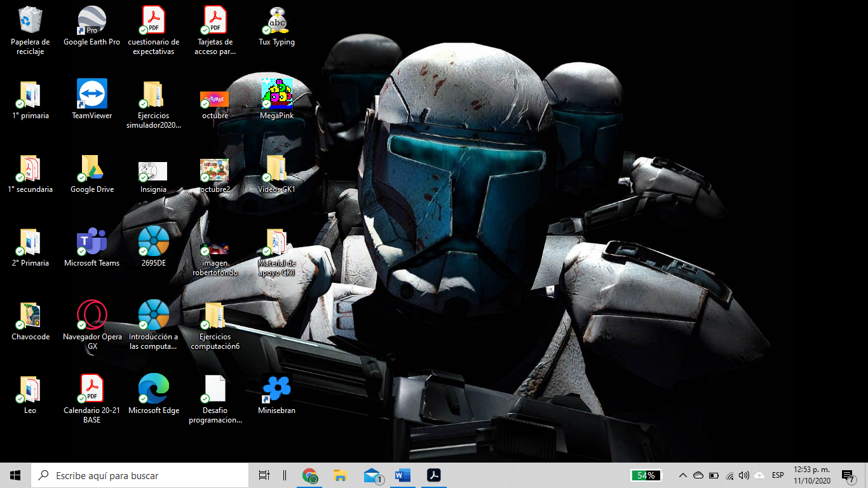Screen dimensions: 868x488
Task: Click the 54% battery indicator bar
Action: click(x=646, y=475)
